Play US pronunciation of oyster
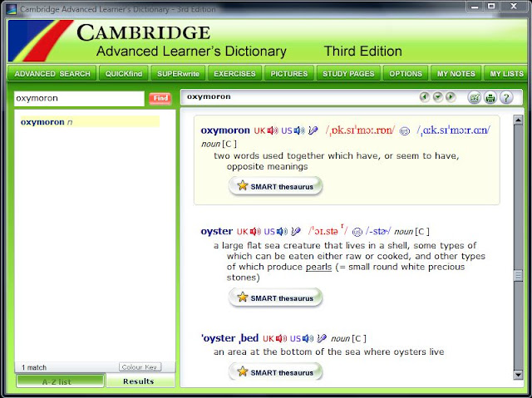Image resolution: width=532 pixels, height=398 pixels. tap(282, 232)
